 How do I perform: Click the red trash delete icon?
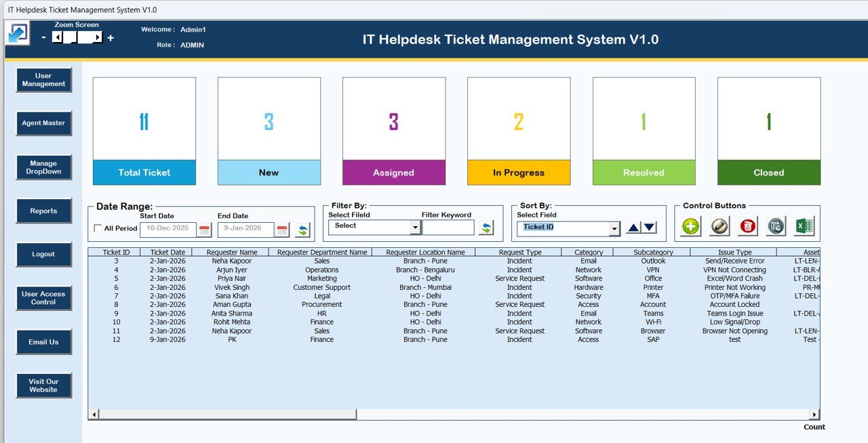(747, 226)
